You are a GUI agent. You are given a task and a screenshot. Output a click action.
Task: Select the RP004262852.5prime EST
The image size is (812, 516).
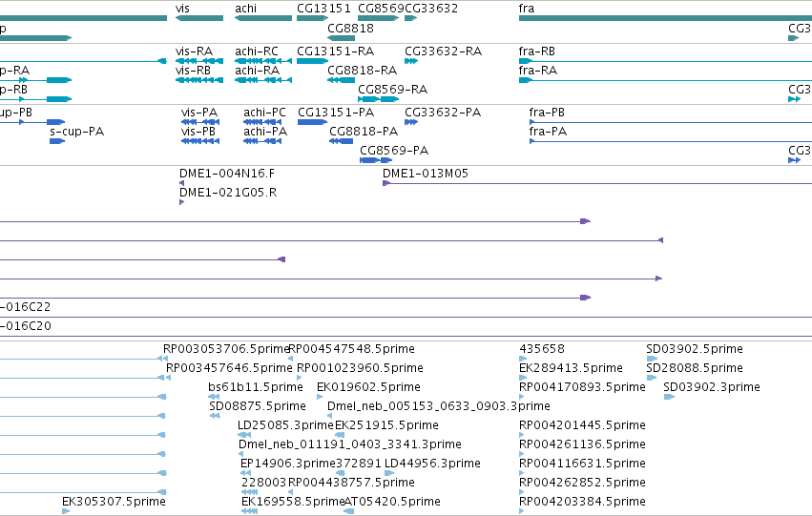pos(522,492)
